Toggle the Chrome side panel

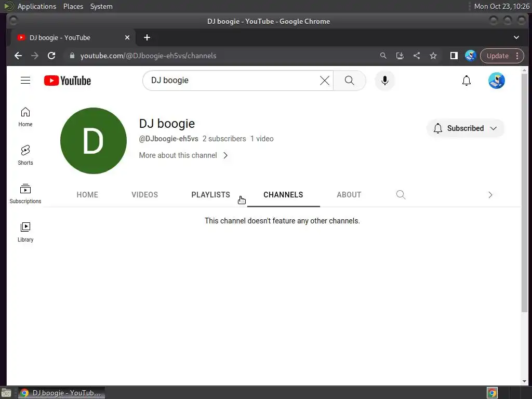454,56
